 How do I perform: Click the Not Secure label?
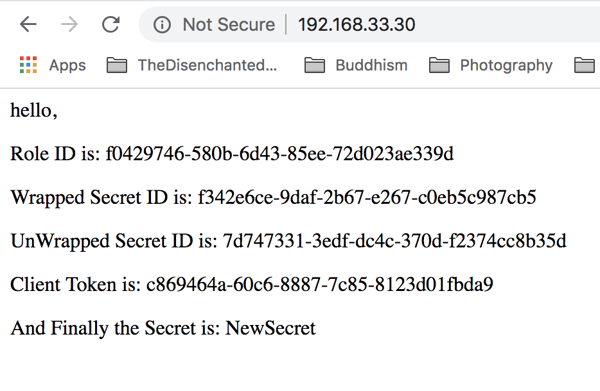(229, 25)
